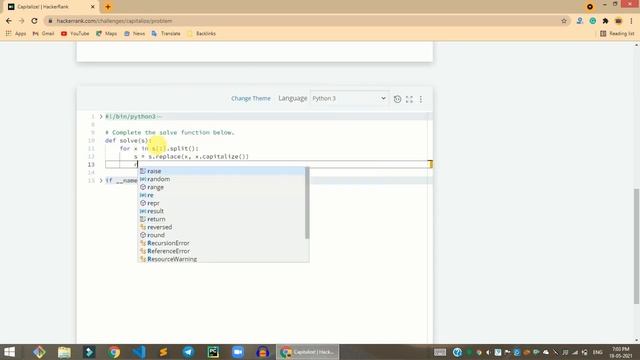The image size is (640, 360).
Task: Open Maps bookmark
Action: [107, 33]
